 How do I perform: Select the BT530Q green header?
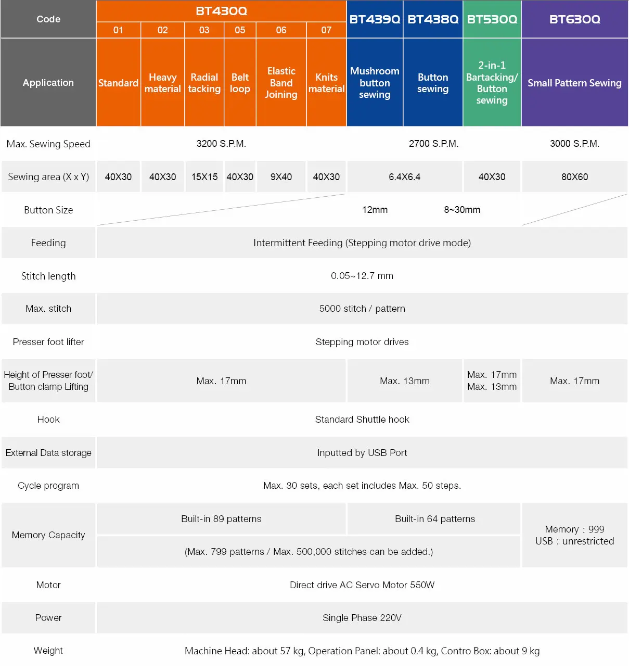tap(492, 19)
